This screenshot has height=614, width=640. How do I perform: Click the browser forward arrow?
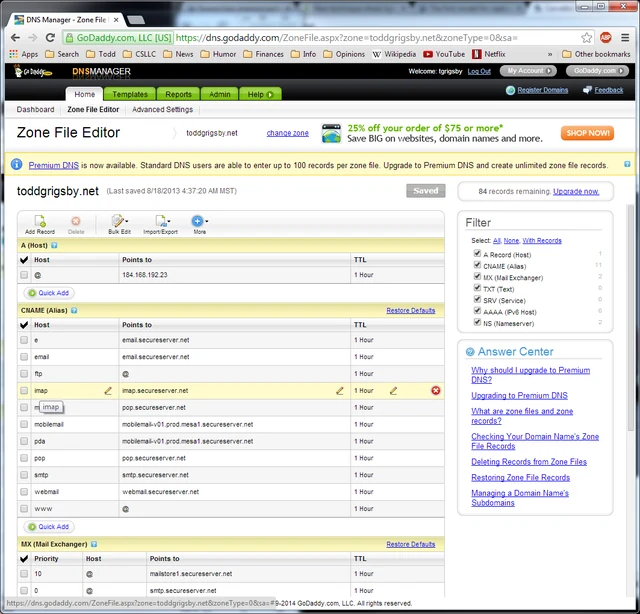tap(33, 38)
